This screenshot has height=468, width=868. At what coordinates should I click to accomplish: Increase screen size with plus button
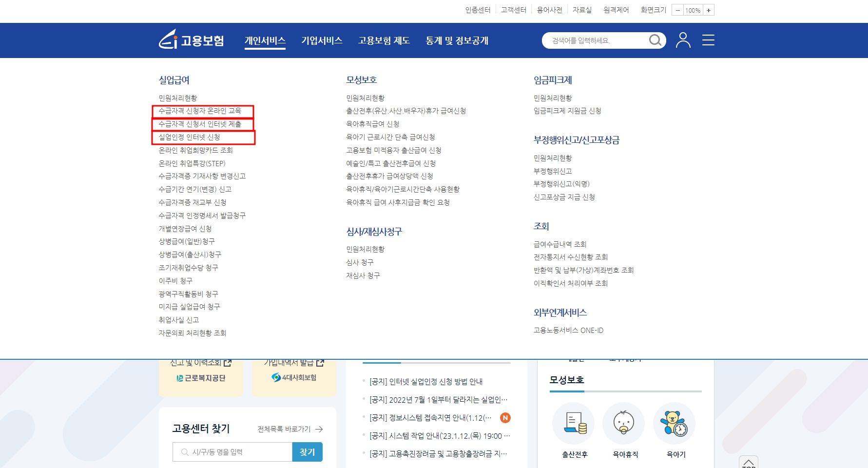click(709, 10)
